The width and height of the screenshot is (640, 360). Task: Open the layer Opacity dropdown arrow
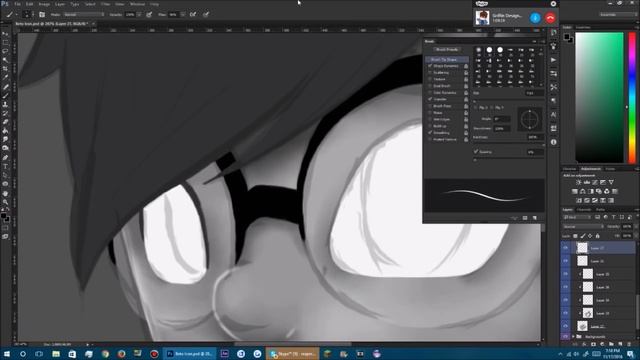(x=635, y=227)
